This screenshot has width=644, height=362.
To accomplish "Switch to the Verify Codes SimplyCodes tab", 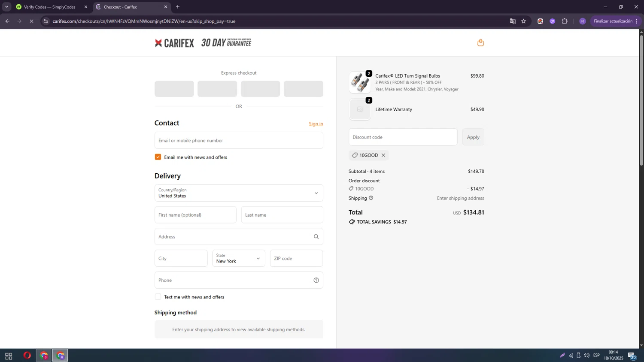I will click(x=49, y=7).
